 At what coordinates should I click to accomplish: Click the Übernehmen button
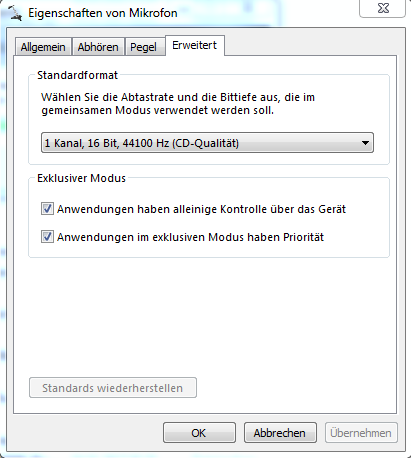361,433
